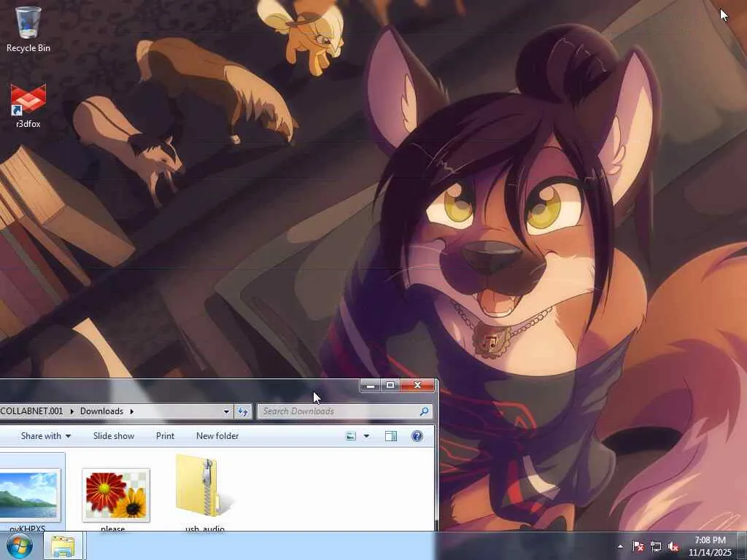Open the Recycle Bin desktop icon
Screen dimensions: 747x560
click(x=28, y=28)
